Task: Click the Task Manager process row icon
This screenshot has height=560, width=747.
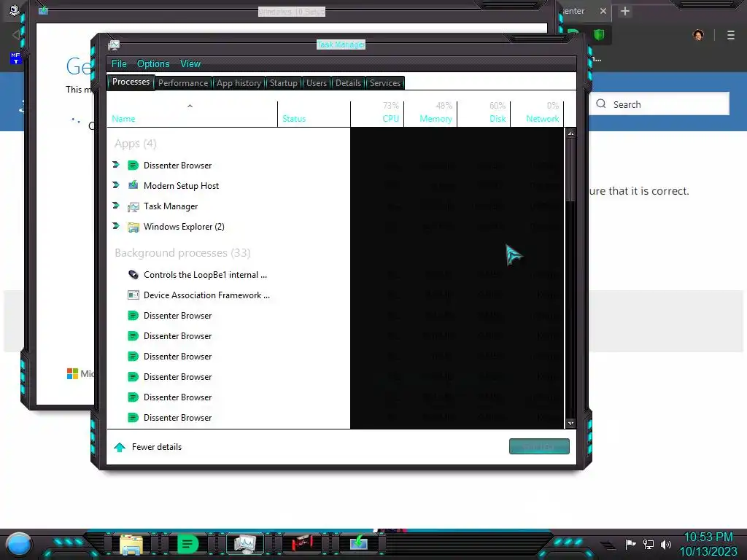Action: [x=133, y=206]
